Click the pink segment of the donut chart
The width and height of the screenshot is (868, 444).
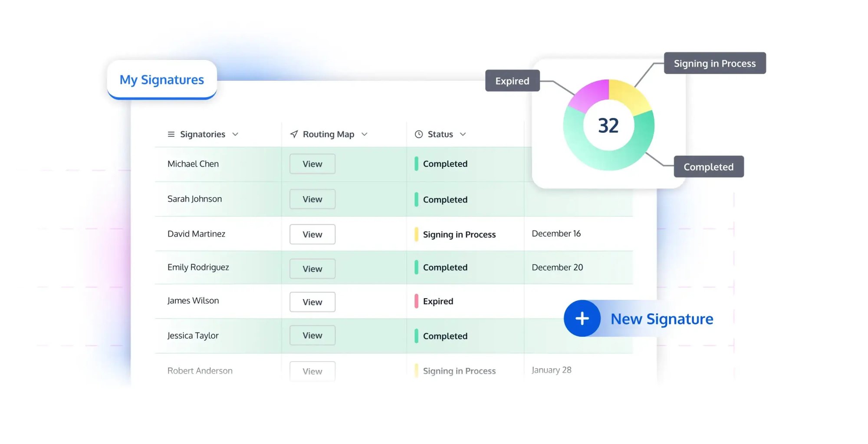coord(589,95)
